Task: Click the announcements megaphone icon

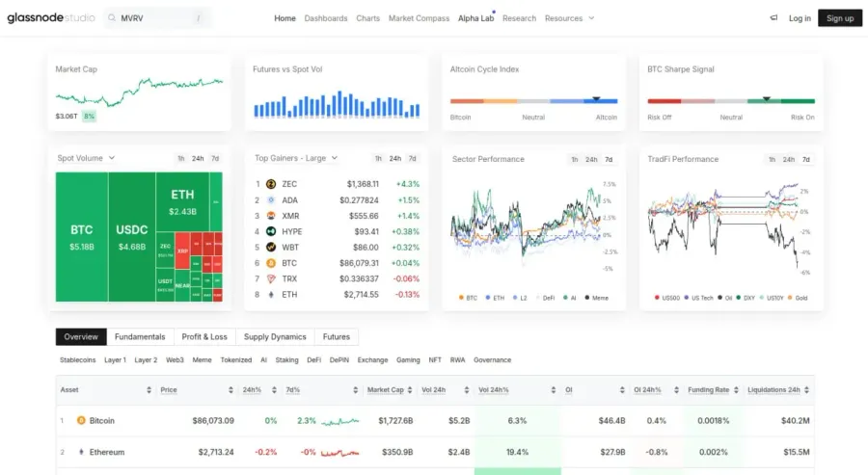Action: tap(773, 17)
